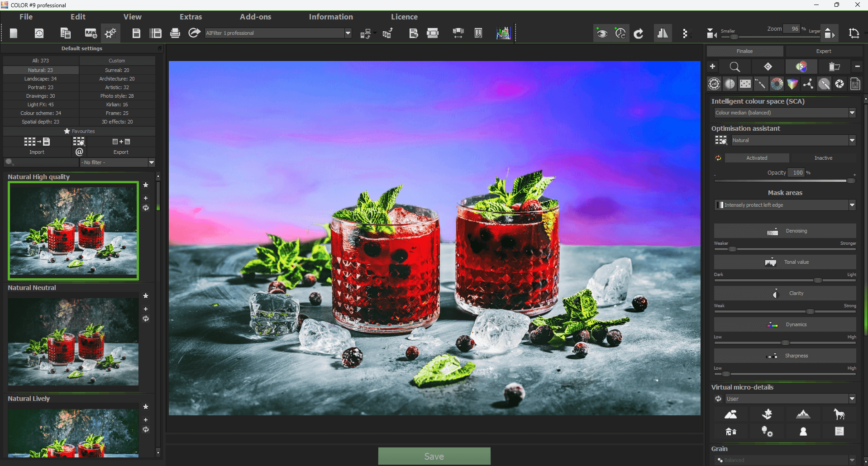Click the Tonal value button
Screen dimensions: 868x466
click(x=785, y=262)
